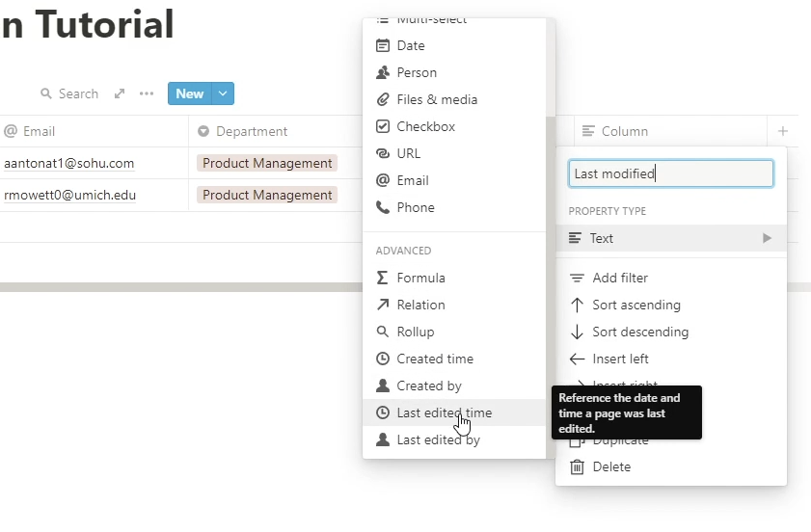The height and width of the screenshot is (532, 811).
Task: Select Last edited time property
Action: [454, 412]
